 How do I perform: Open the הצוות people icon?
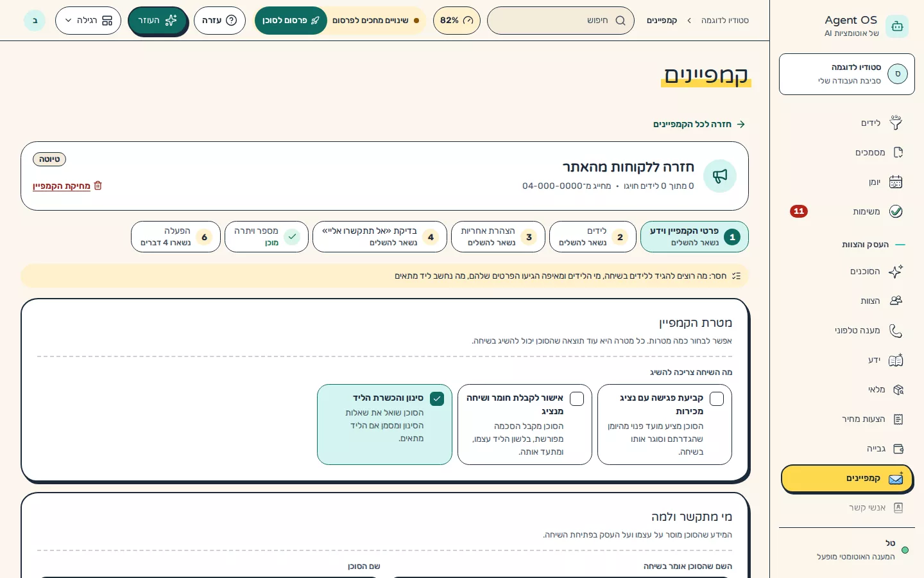tap(896, 301)
